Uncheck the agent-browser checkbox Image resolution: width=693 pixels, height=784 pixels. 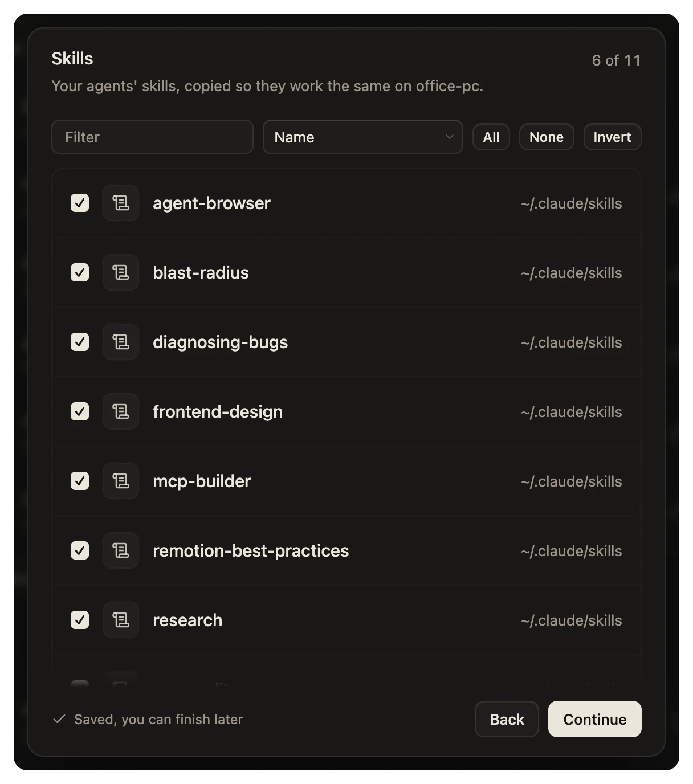(80, 203)
